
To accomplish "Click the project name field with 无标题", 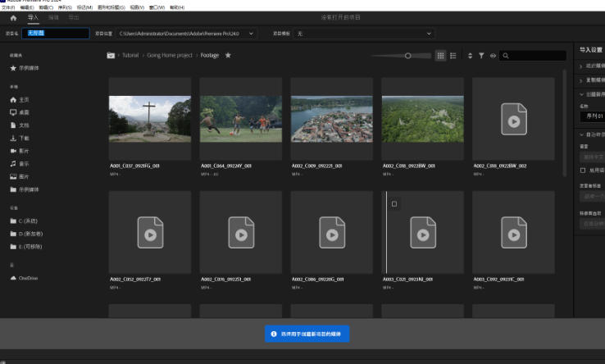I will pyautogui.click(x=56, y=33).
